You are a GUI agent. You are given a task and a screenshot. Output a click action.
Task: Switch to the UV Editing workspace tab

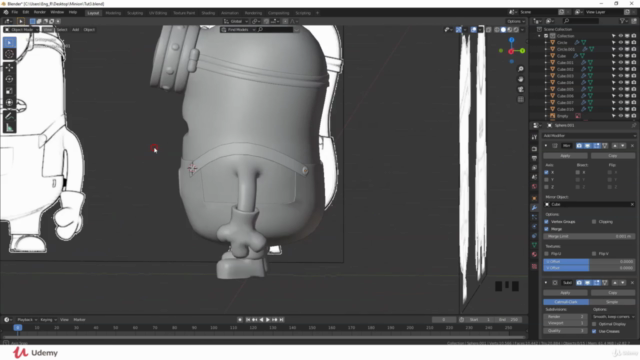(158, 13)
